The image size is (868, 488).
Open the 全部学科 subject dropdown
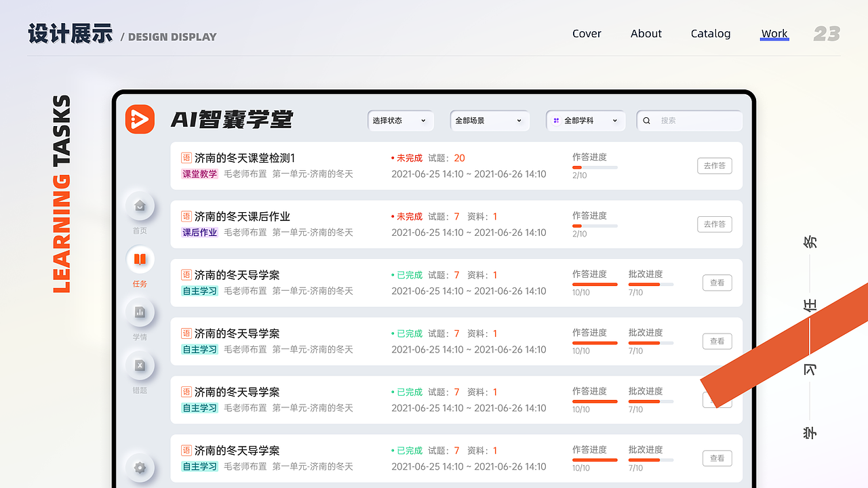pos(585,120)
